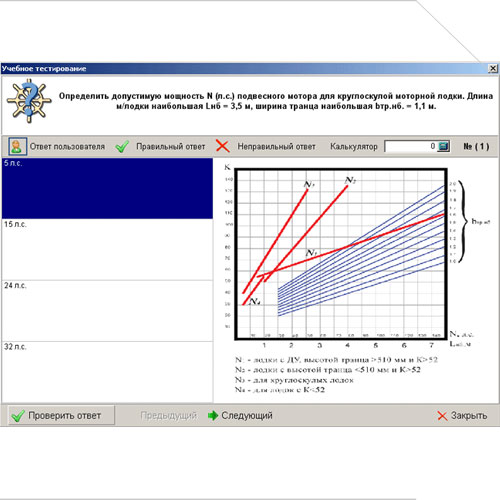This screenshot has width=500, height=500.
Task: Open the calculator using its small icon
Action: pos(443,146)
